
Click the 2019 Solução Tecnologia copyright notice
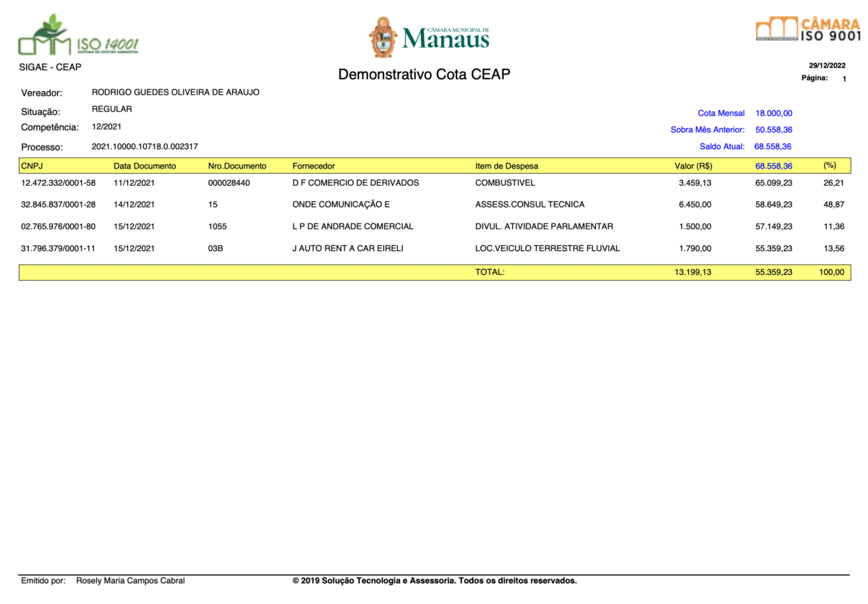[x=434, y=581]
